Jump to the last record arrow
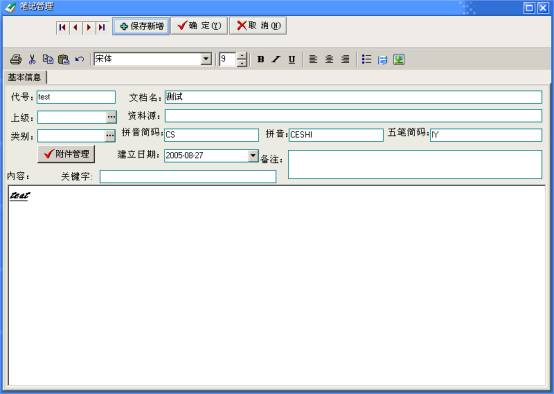The width and height of the screenshot is (554, 394). [x=102, y=27]
